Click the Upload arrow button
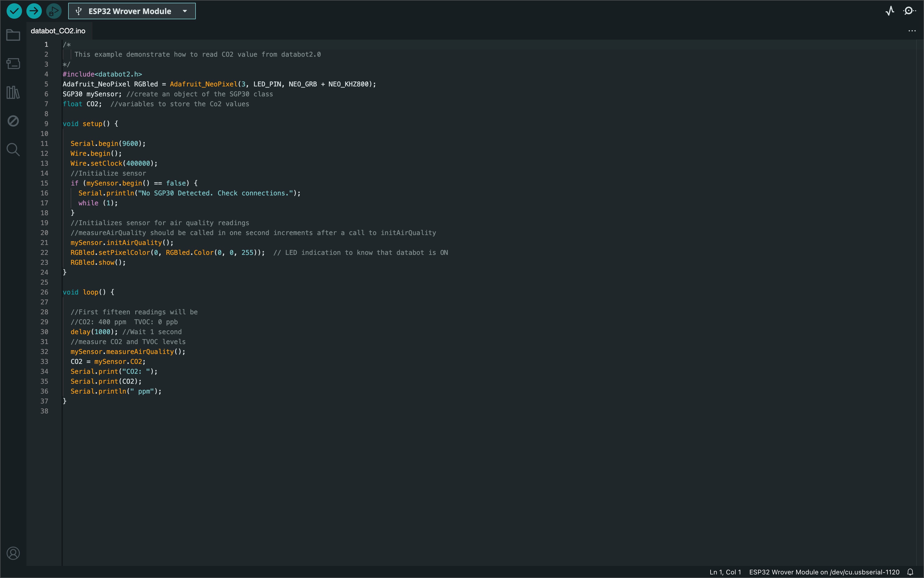Screen dimensions: 924x578 (34, 11)
